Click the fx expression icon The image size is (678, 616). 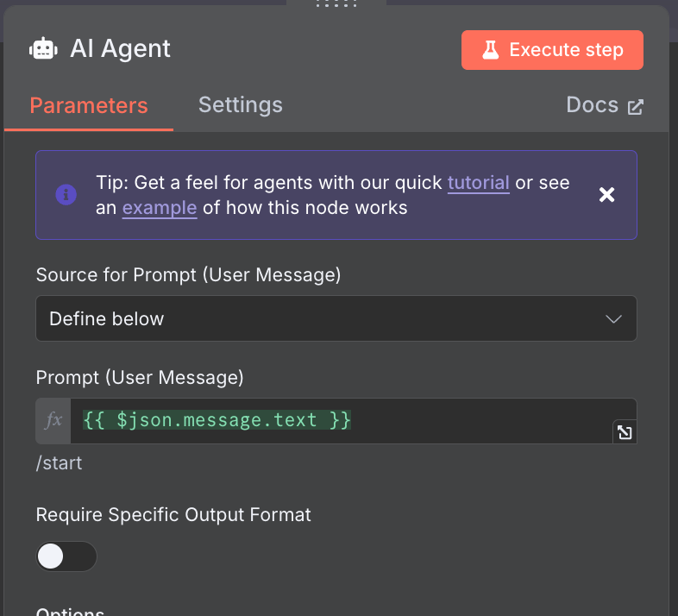(x=53, y=421)
